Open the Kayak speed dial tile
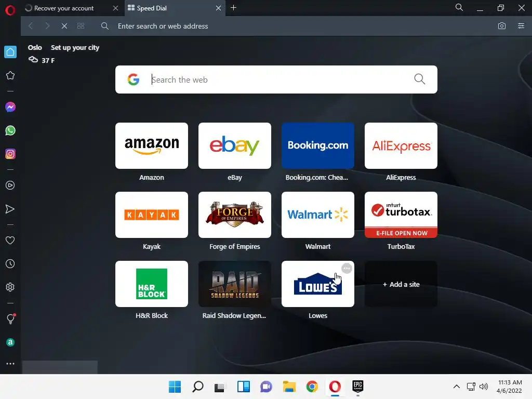The height and width of the screenshot is (399, 532). point(152,215)
